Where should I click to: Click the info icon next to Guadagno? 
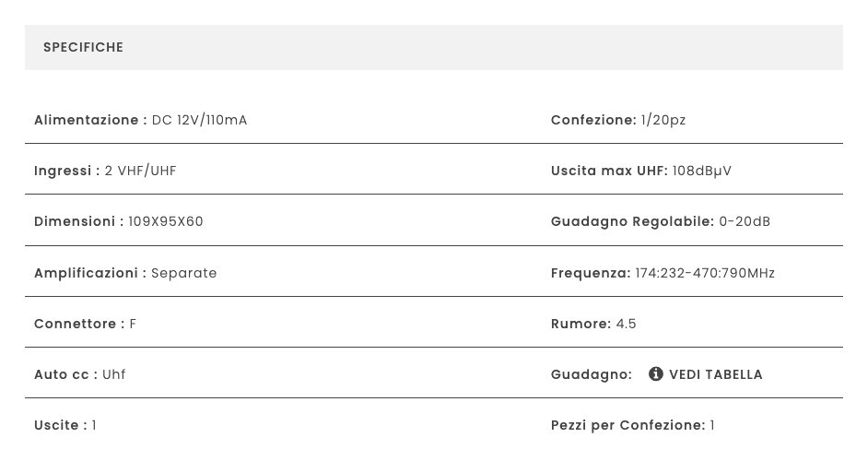(655, 373)
